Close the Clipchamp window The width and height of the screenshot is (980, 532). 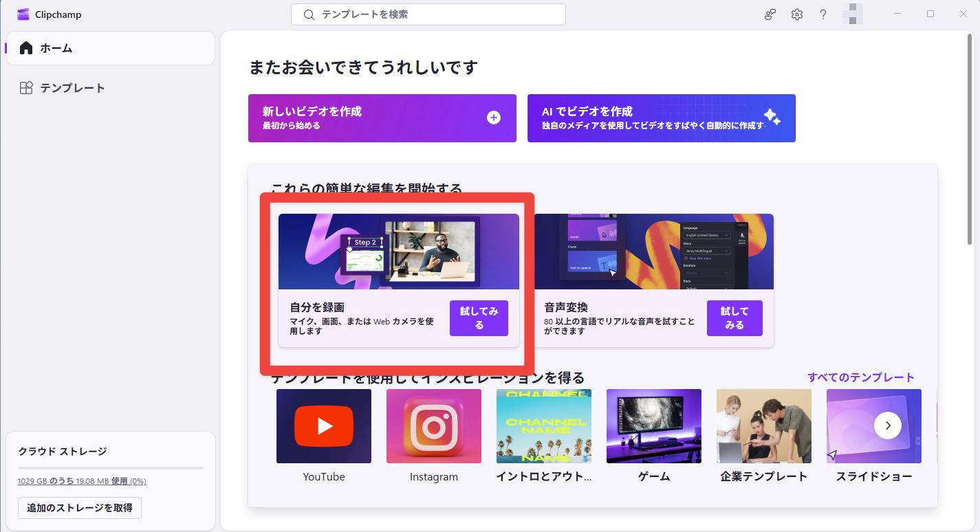coord(963,14)
